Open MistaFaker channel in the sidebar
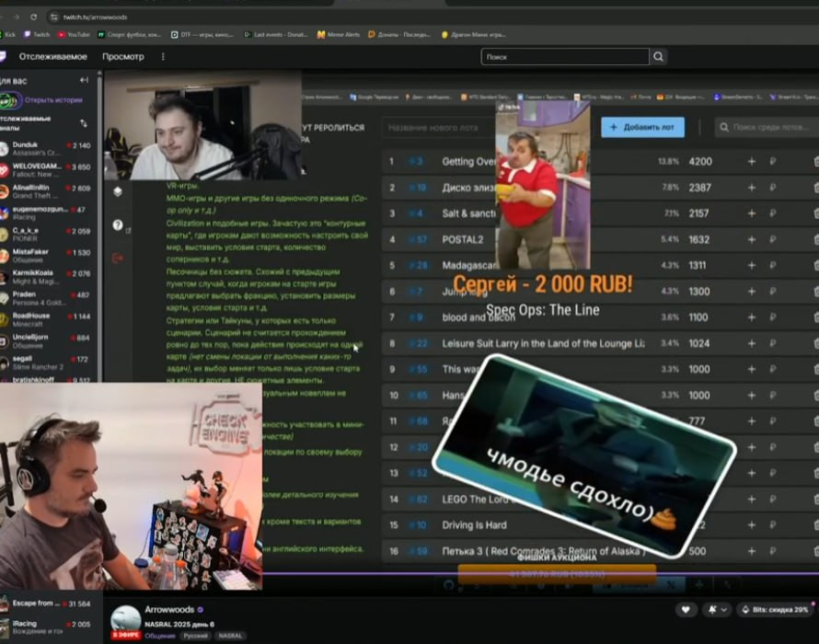This screenshot has height=644, width=819. coord(46,256)
